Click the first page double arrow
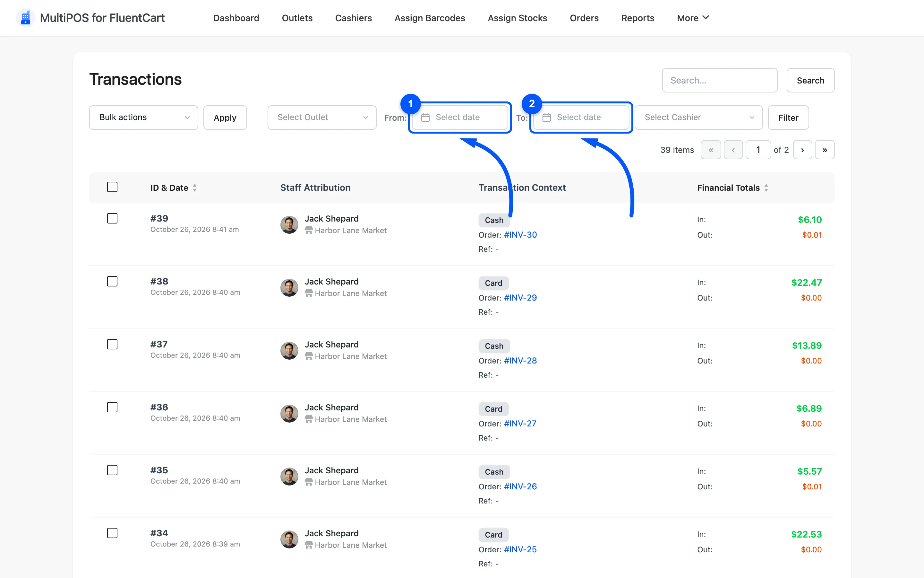Image resolution: width=924 pixels, height=578 pixels. point(711,150)
